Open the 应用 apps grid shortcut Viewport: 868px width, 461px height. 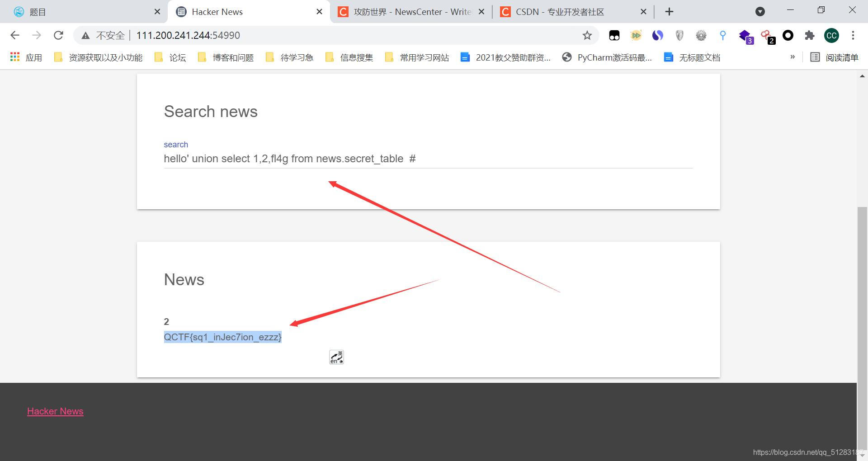(26, 57)
